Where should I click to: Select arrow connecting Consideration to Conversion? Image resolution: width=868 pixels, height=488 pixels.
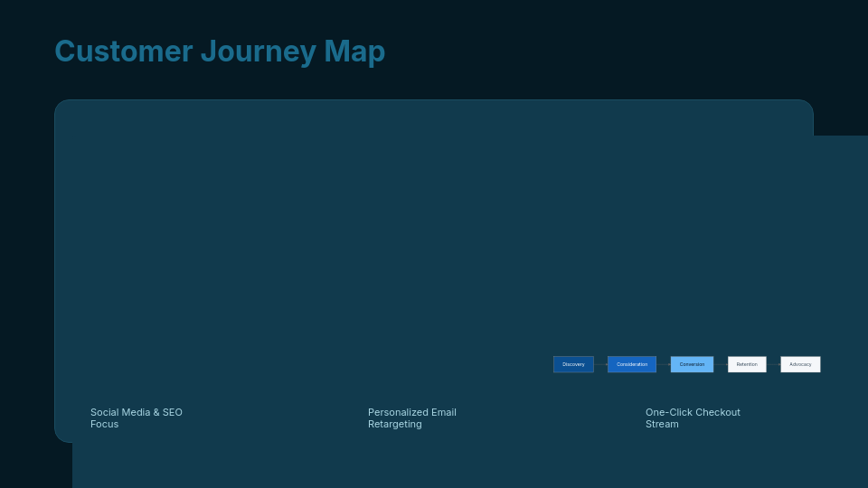(x=663, y=364)
